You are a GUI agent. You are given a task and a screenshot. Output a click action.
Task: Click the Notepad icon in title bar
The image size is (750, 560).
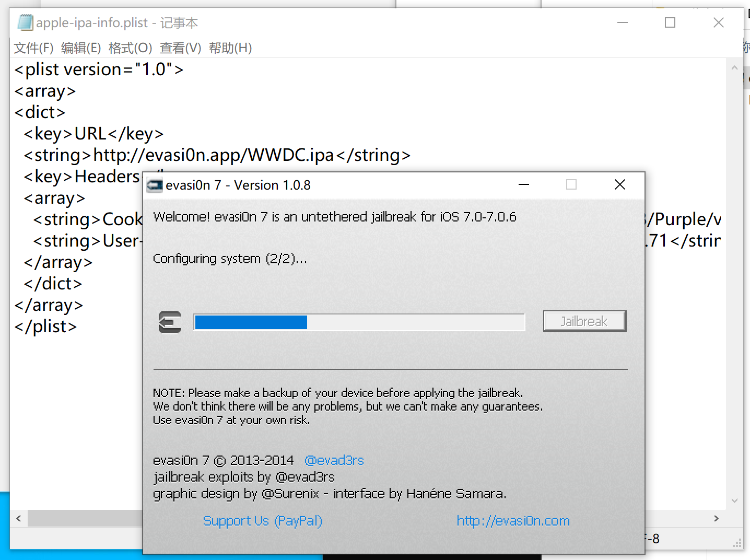[25, 22]
